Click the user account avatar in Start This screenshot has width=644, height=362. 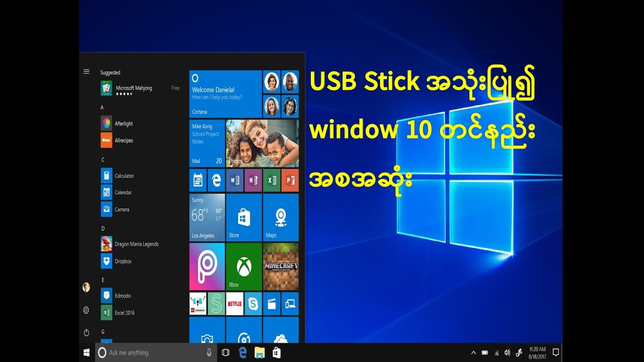pyautogui.click(x=86, y=287)
